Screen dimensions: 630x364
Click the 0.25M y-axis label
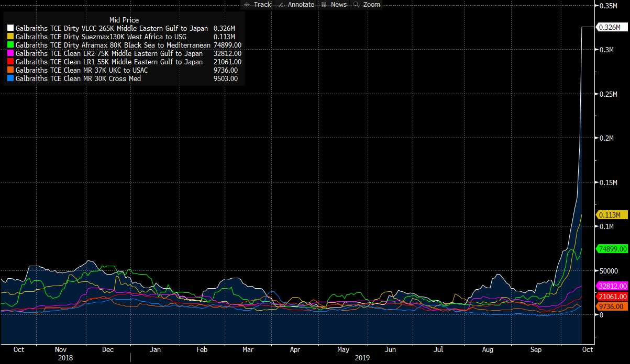(x=609, y=94)
